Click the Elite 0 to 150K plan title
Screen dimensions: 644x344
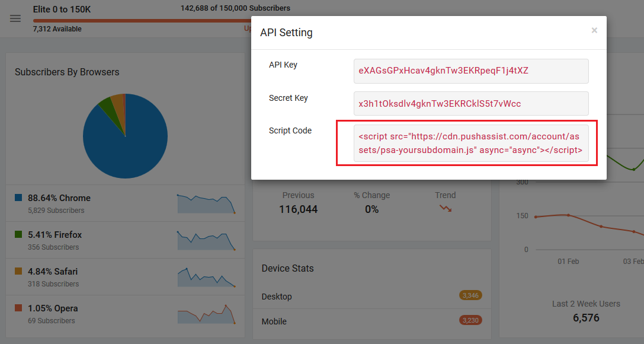(62, 9)
